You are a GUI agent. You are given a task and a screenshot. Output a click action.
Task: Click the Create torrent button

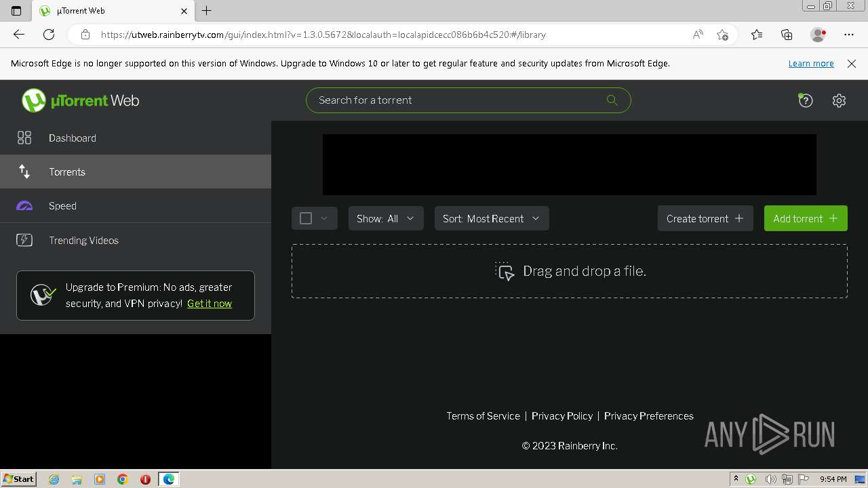click(x=705, y=218)
